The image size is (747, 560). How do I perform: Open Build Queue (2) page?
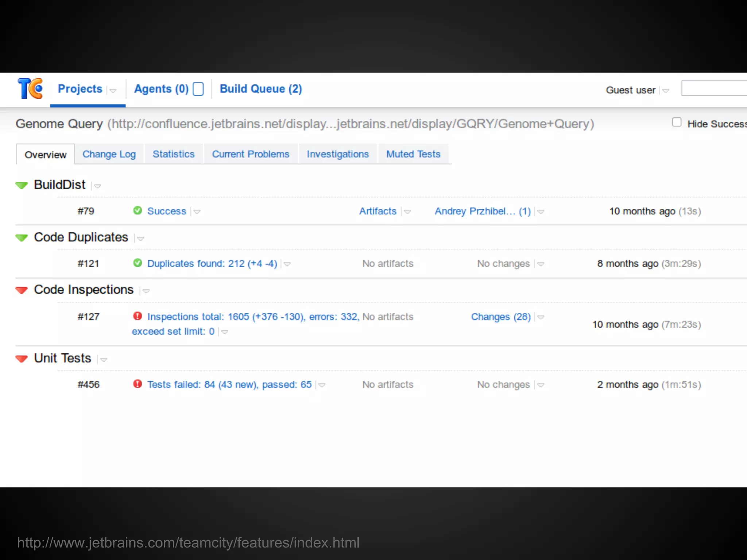point(261,89)
